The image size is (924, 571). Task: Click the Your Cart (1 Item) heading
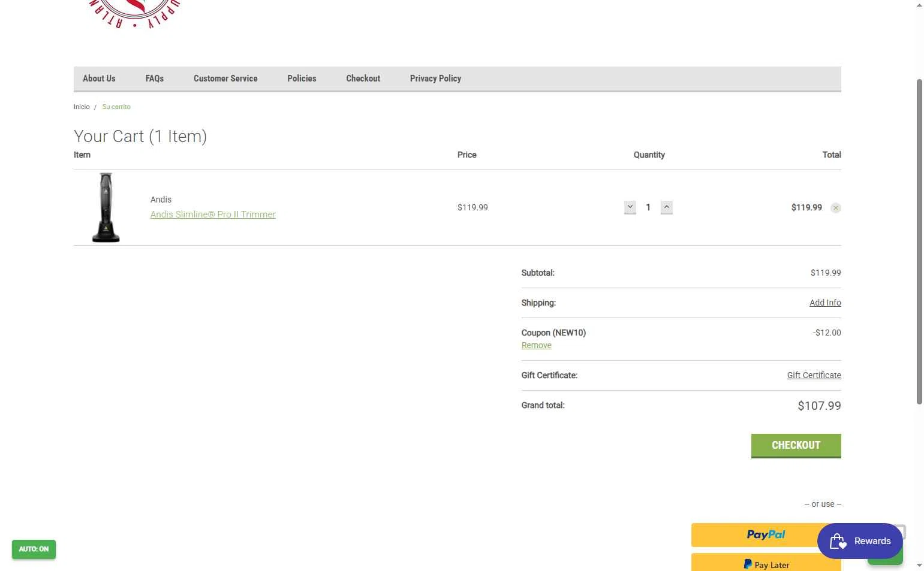tap(140, 137)
